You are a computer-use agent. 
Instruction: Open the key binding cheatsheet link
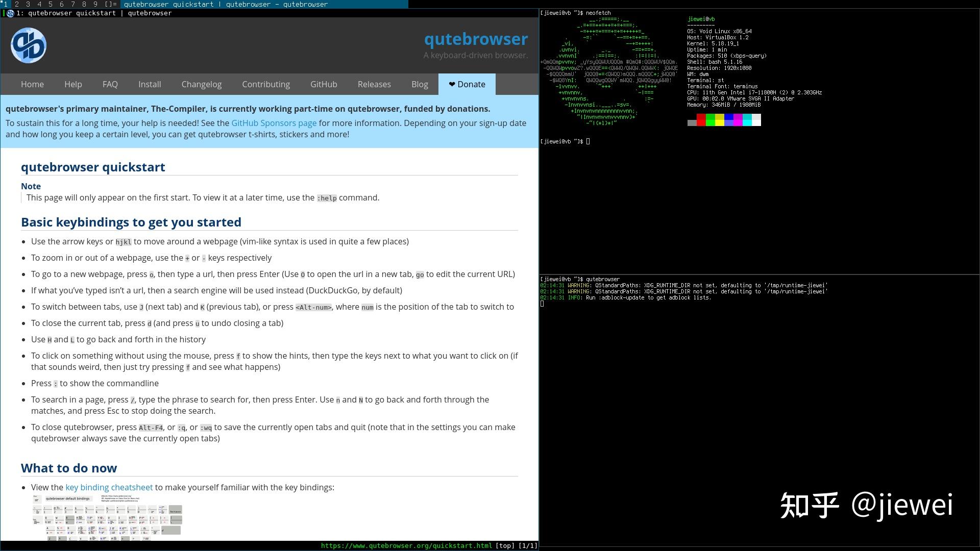[109, 487]
